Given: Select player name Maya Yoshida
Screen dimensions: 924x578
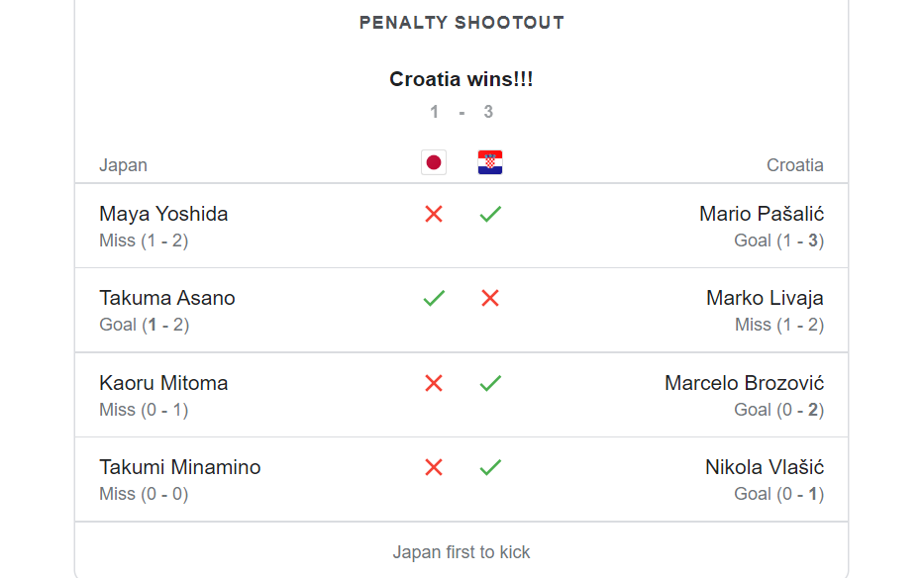Looking at the screenshot, I should pyautogui.click(x=163, y=214).
